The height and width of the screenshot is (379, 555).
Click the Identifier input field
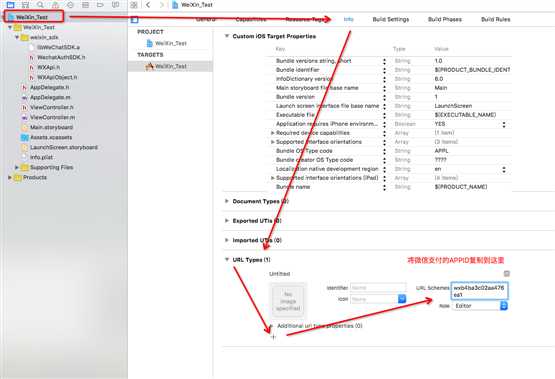(378, 288)
